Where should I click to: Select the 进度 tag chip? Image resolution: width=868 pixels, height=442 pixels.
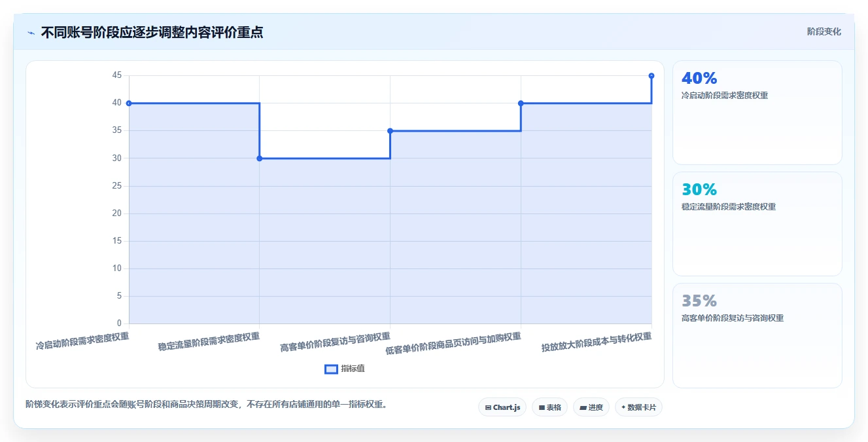coord(591,407)
